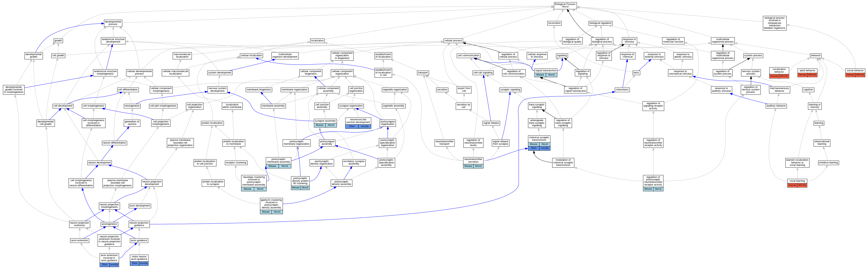Select the 'developmental growth' node
This screenshot has width=868, height=269.
[x=34, y=55]
